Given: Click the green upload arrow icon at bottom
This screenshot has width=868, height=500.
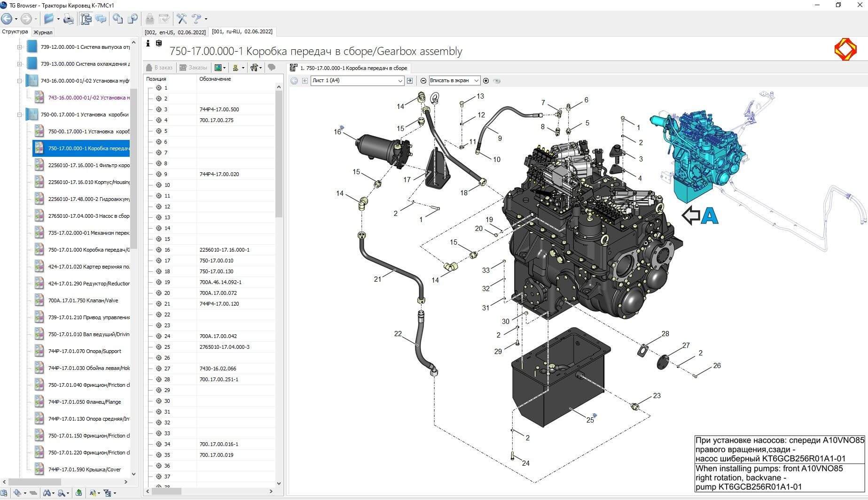Looking at the screenshot, I should (78, 493).
